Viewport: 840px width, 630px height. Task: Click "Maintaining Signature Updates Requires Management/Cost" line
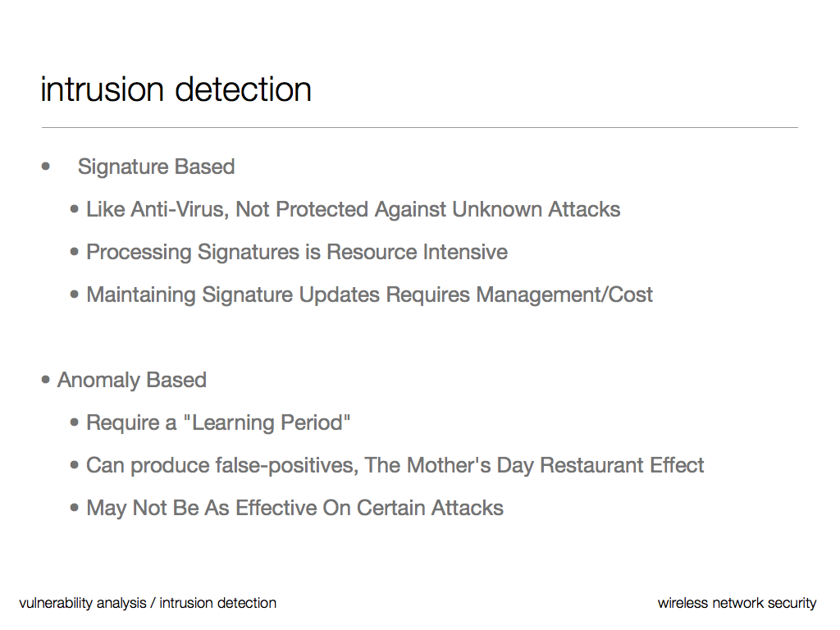(369, 295)
